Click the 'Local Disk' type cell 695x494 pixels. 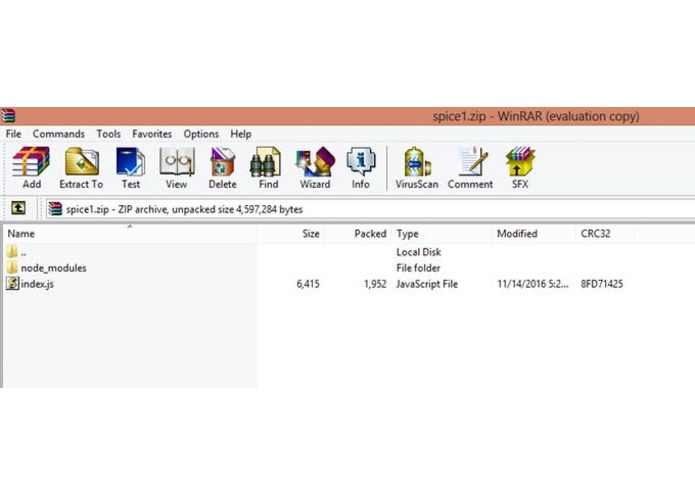click(418, 252)
